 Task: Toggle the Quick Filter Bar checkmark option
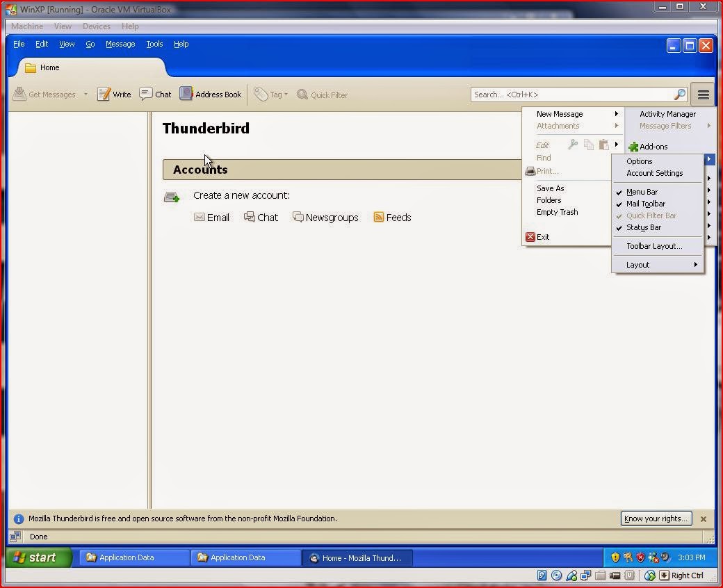click(x=657, y=215)
